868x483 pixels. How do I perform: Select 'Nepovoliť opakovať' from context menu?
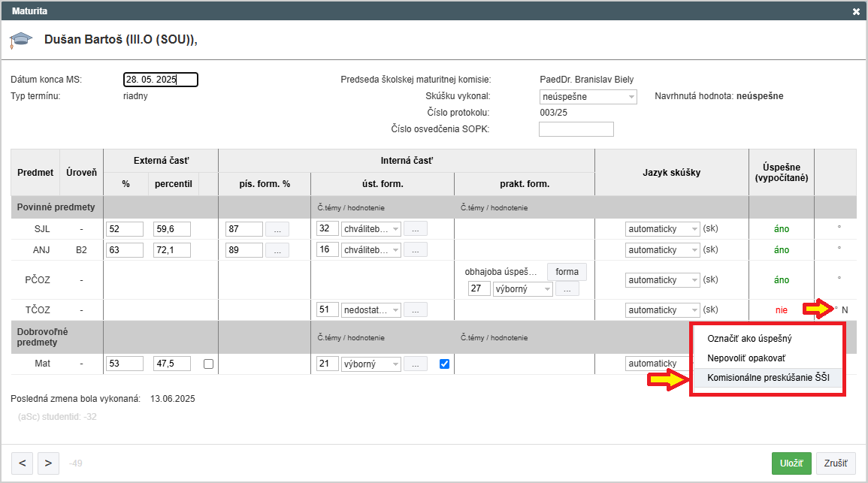[746, 358]
